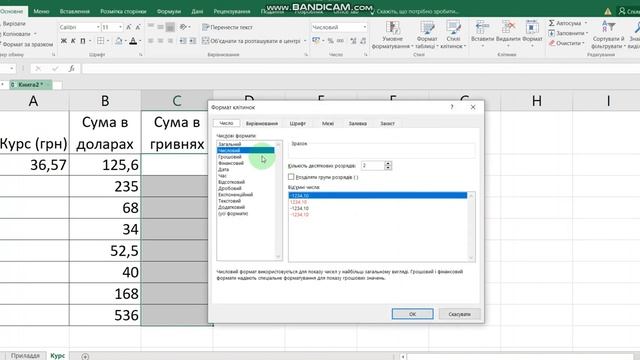Click Cut (Вирізати) in clipboard group
This screenshot has height=360, width=640.
point(14,24)
